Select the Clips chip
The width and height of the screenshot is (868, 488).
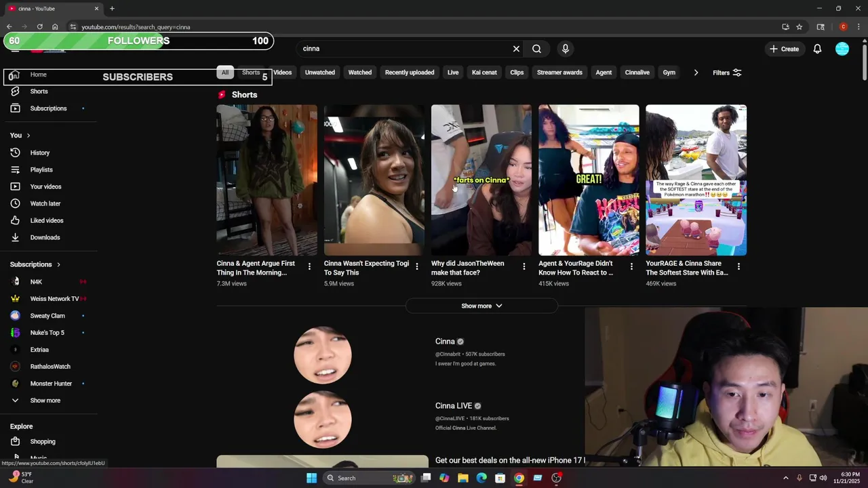(517, 73)
